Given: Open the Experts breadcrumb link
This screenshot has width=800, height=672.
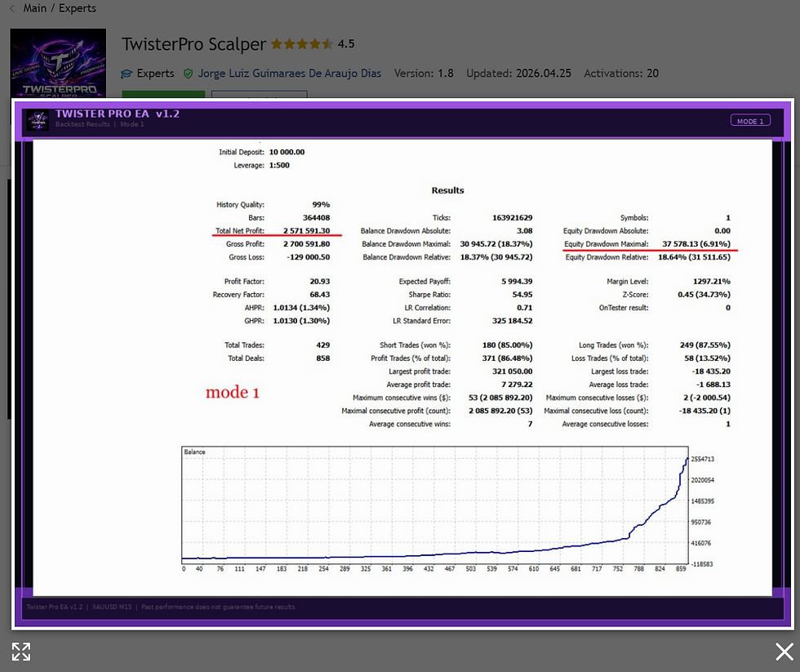Looking at the screenshot, I should tap(78, 8).
